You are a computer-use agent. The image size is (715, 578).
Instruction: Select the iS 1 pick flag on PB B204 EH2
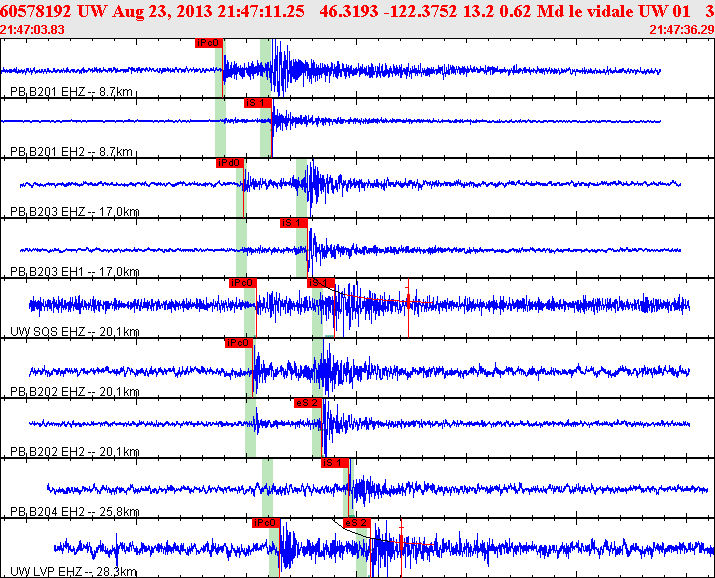point(335,463)
